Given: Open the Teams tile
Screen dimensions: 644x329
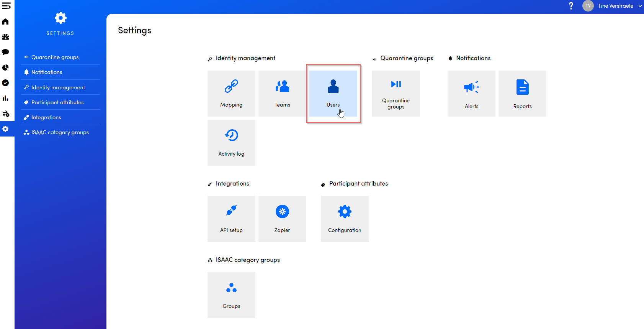Looking at the screenshot, I should click(282, 93).
